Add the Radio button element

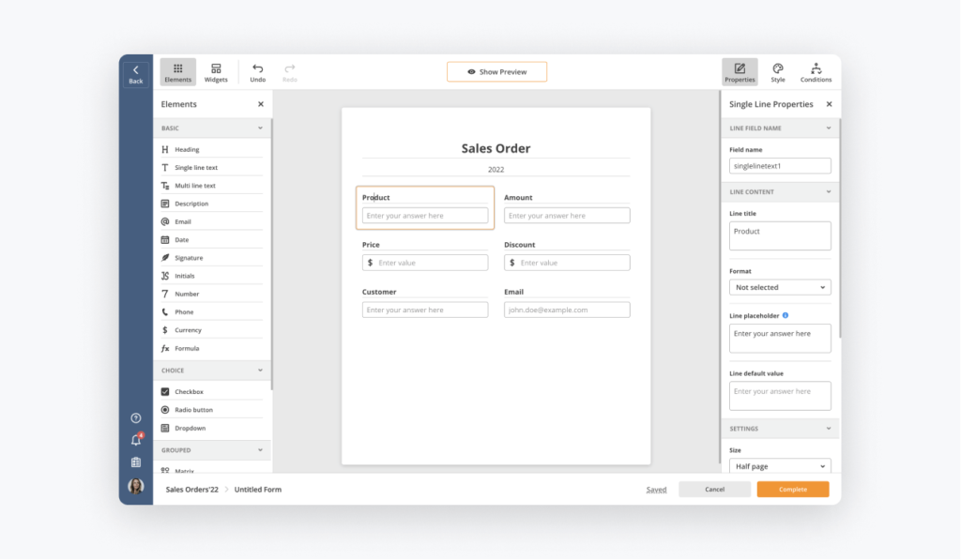193,410
